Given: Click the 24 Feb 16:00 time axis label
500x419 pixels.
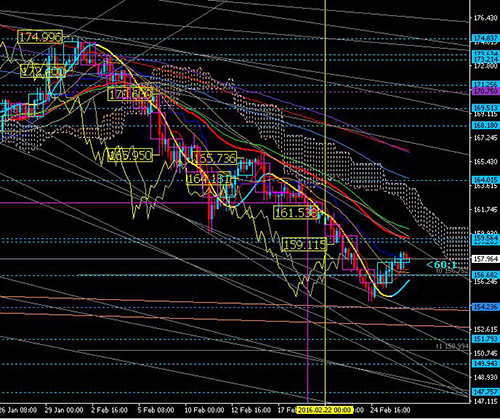Looking at the screenshot, I should [x=390, y=410].
